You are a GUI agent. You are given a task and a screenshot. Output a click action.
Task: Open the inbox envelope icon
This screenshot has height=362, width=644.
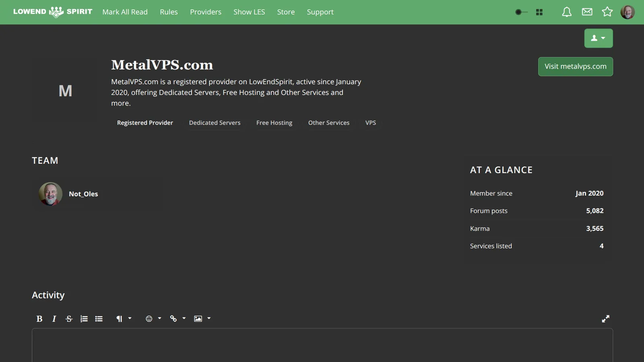pos(587,12)
